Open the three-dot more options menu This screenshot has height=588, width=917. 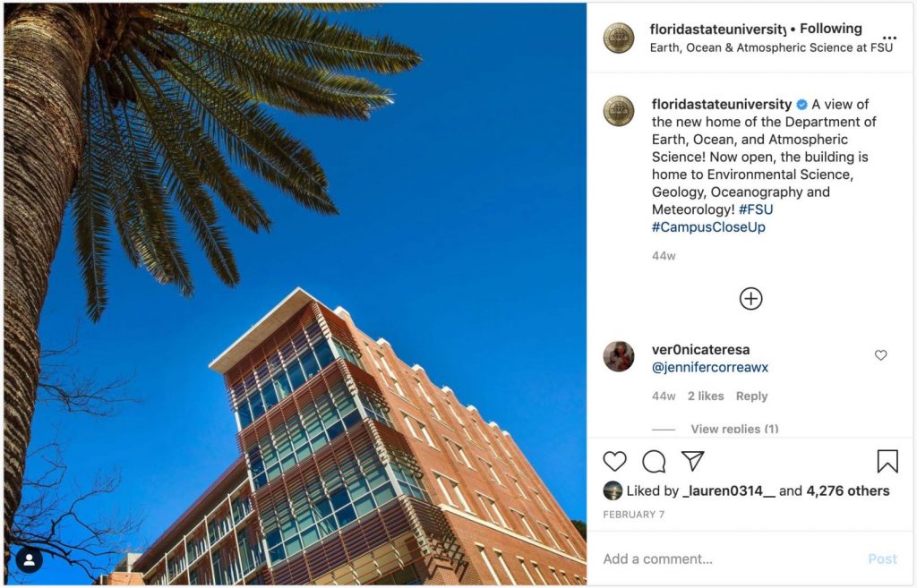(x=889, y=38)
